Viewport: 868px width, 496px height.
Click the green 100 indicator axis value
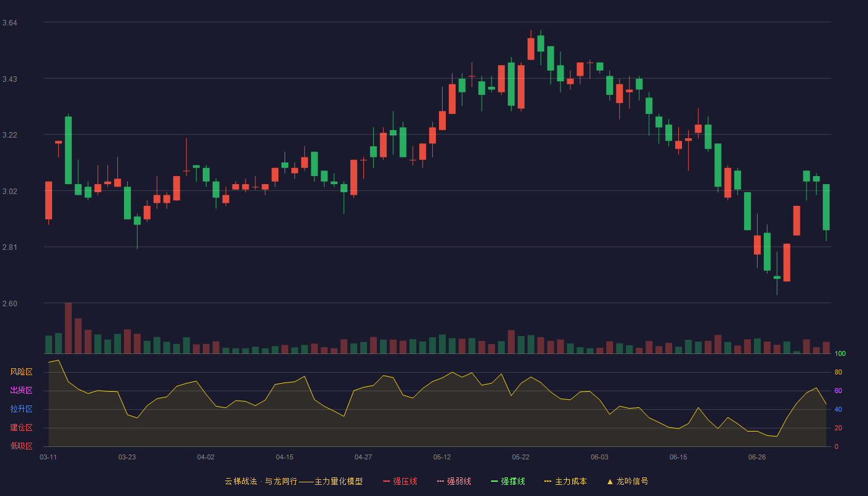pos(840,353)
